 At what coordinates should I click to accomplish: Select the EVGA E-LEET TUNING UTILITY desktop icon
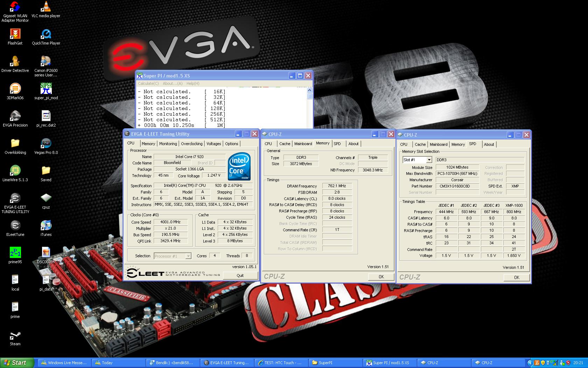click(x=15, y=203)
